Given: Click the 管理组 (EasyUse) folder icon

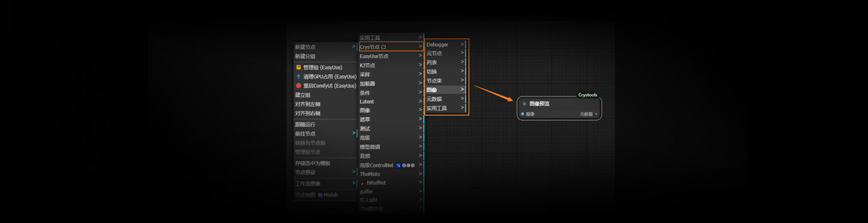Looking at the screenshot, I should [x=299, y=67].
